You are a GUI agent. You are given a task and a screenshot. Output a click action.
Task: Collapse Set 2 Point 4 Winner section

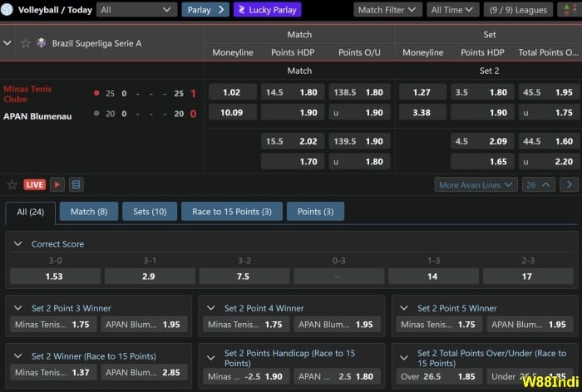[x=211, y=308]
